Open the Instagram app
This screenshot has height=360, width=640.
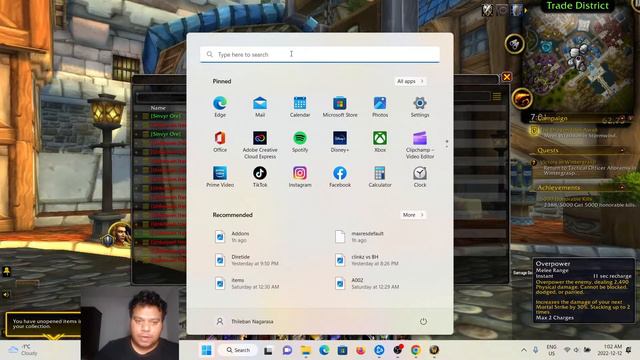coord(300,177)
